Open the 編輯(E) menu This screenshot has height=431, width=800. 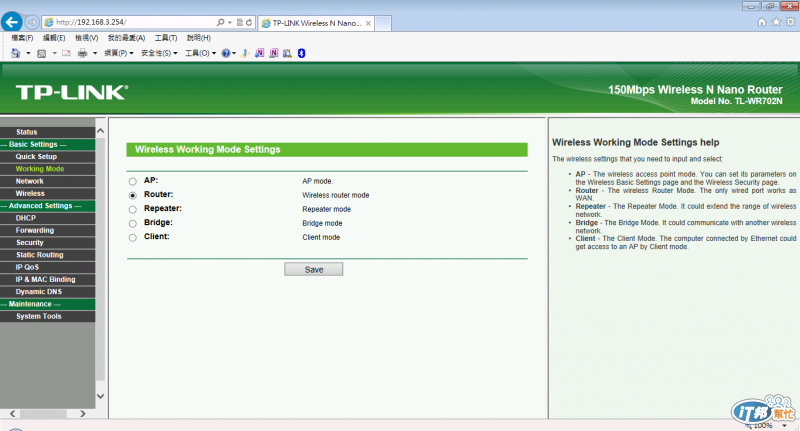54,38
